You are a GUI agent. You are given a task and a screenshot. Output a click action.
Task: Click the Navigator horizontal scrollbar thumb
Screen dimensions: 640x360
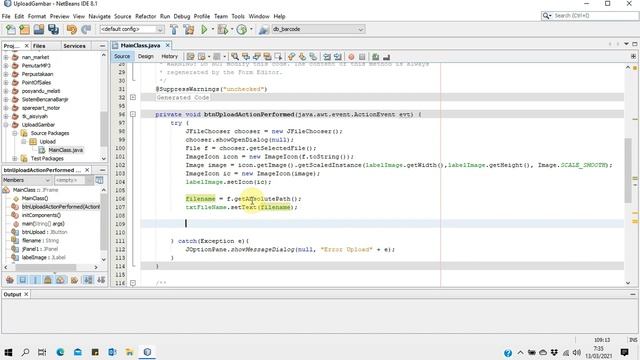45,267
